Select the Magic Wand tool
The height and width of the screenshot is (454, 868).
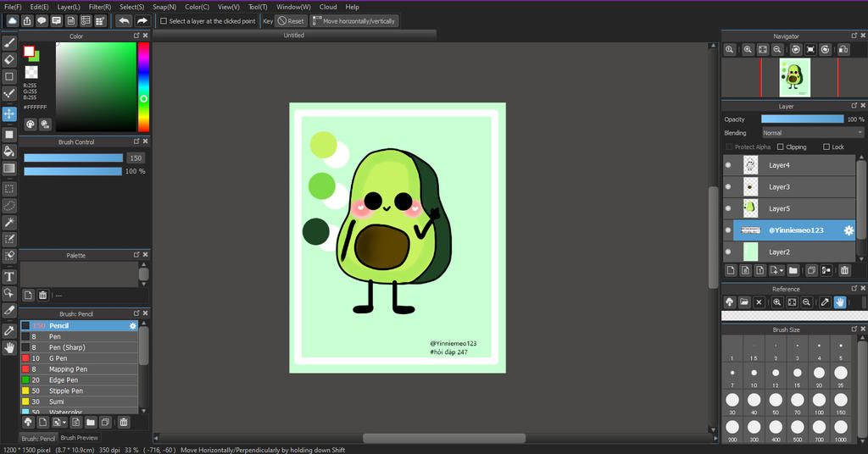(x=9, y=222)
